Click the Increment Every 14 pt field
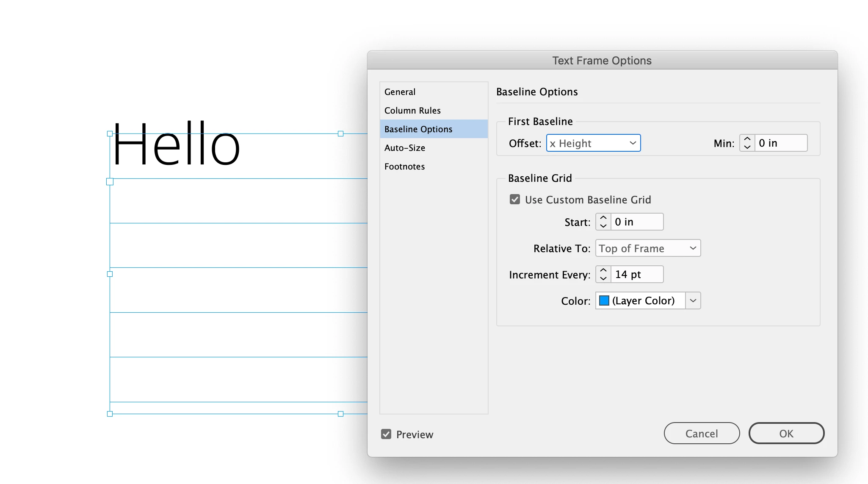 pos(637,274)
